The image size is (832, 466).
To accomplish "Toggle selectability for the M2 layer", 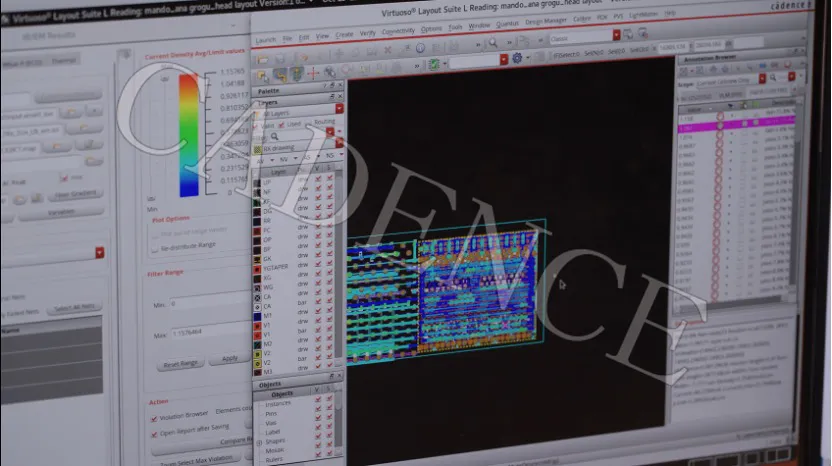I will coord(330,340).
